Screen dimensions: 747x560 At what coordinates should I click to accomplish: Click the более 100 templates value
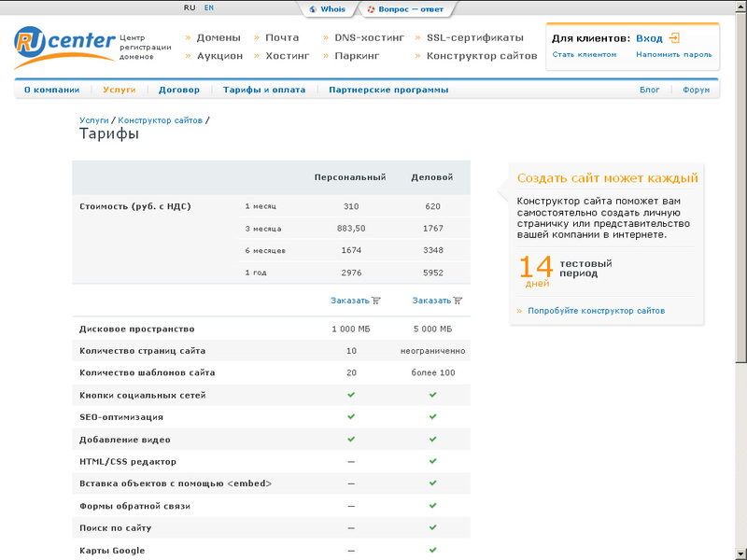click(433, 372)
